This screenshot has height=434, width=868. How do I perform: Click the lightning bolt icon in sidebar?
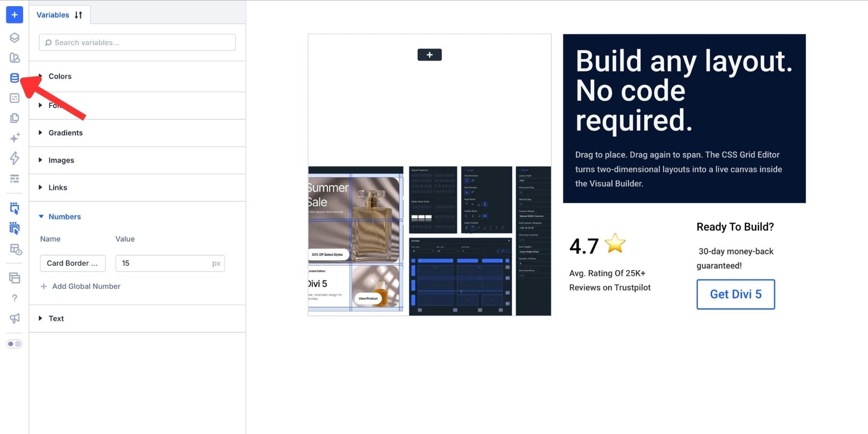(14, 158)
